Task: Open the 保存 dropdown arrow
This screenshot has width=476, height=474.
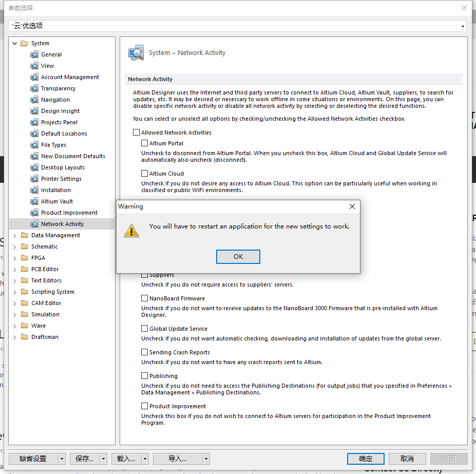Action: pos(103,459)
